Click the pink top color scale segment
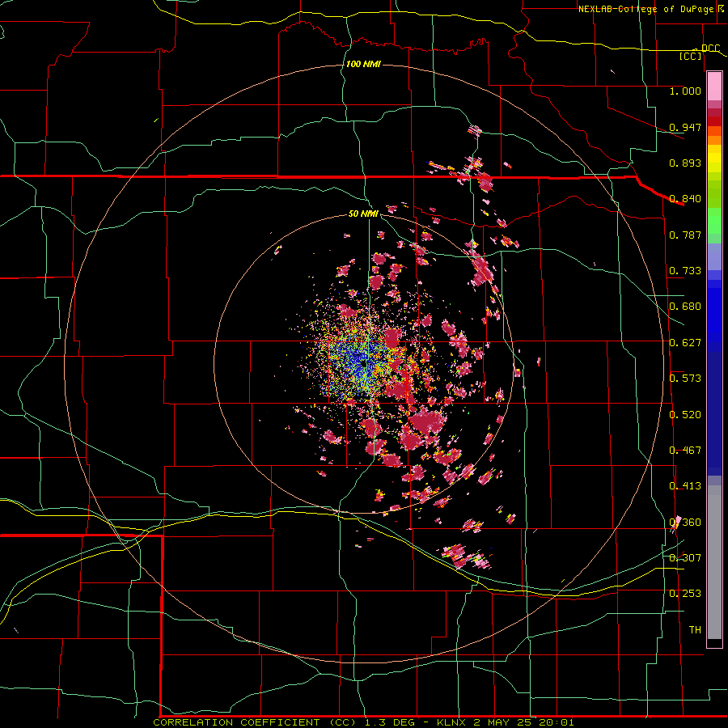Image resolution: width=728 pixels, height=728 pixels. (714, 87)
